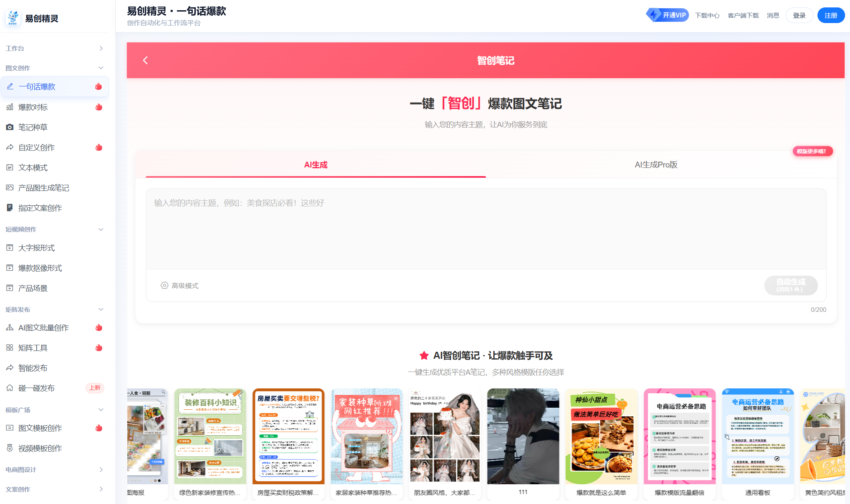Open the 绿色新家装修宣传 template thumbnail
Image resolution: width=850 pixels, height=504 pixels.
point(210,437)
